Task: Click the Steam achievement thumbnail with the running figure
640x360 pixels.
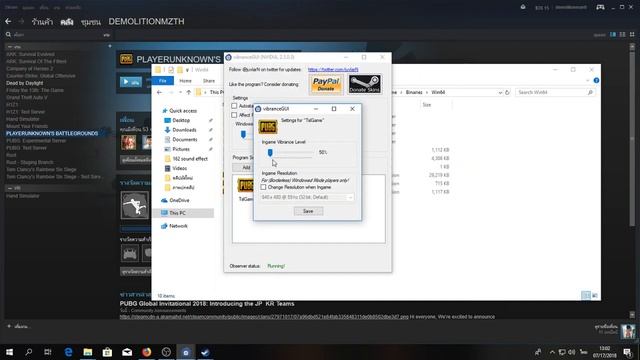Action: [135, 205]
